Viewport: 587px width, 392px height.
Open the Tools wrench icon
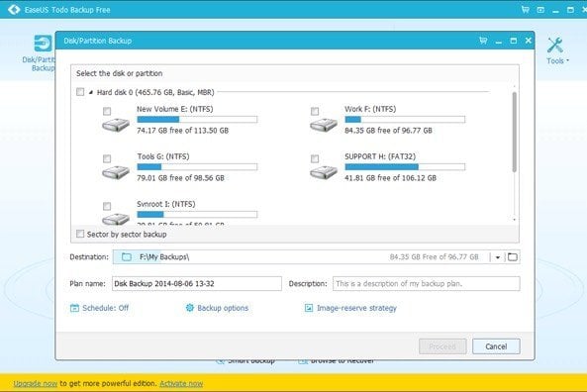click(554, 46)
